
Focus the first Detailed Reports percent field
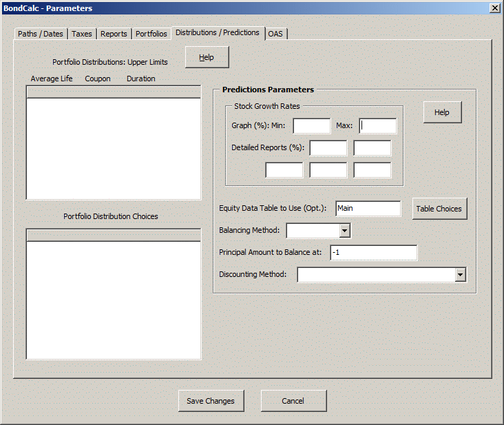tap(328, 148)
